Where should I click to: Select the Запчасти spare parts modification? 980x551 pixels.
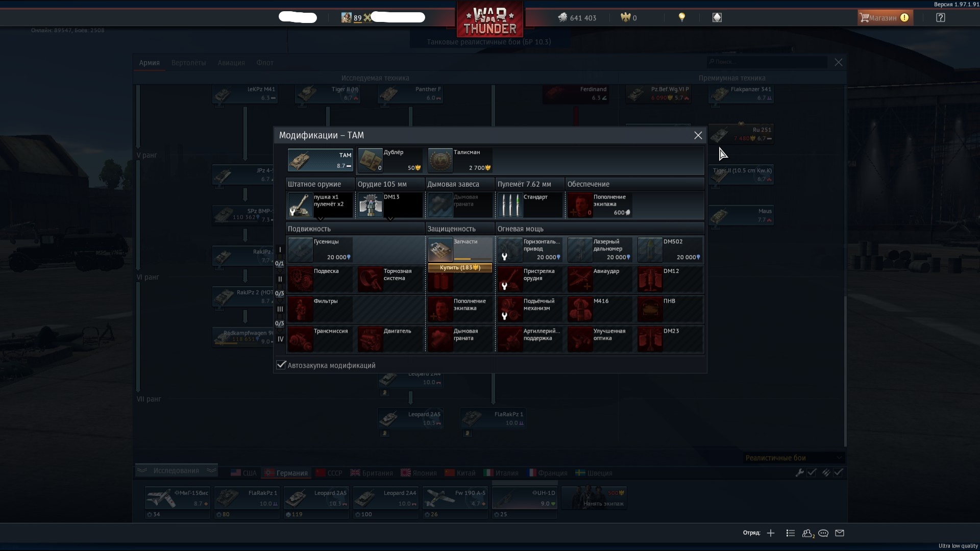[460, 249]
